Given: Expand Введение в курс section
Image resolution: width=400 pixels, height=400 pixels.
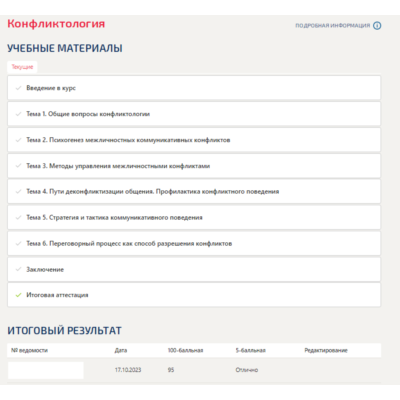Looking at the screenshot, I should click(x=194, y=88).
